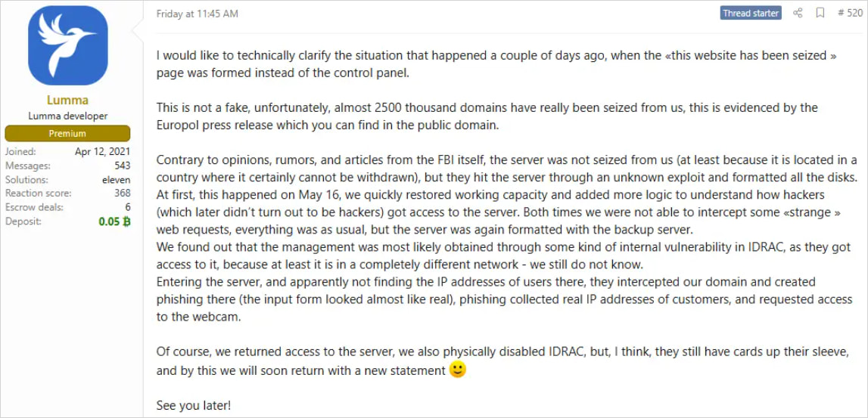Click the share icon on the post
The width and height of the screenshot is (868, 418).
coord(798,13)
